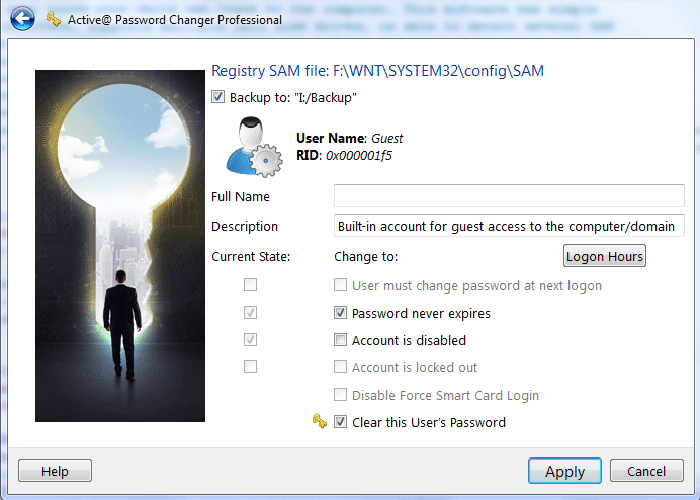Click the Guest user avatar with gear icon

[x=254, y=146]
